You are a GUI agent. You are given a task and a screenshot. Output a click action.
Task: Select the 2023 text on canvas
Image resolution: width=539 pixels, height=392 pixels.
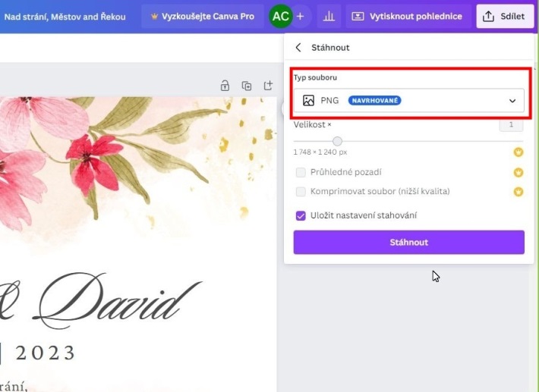point(46,353)
